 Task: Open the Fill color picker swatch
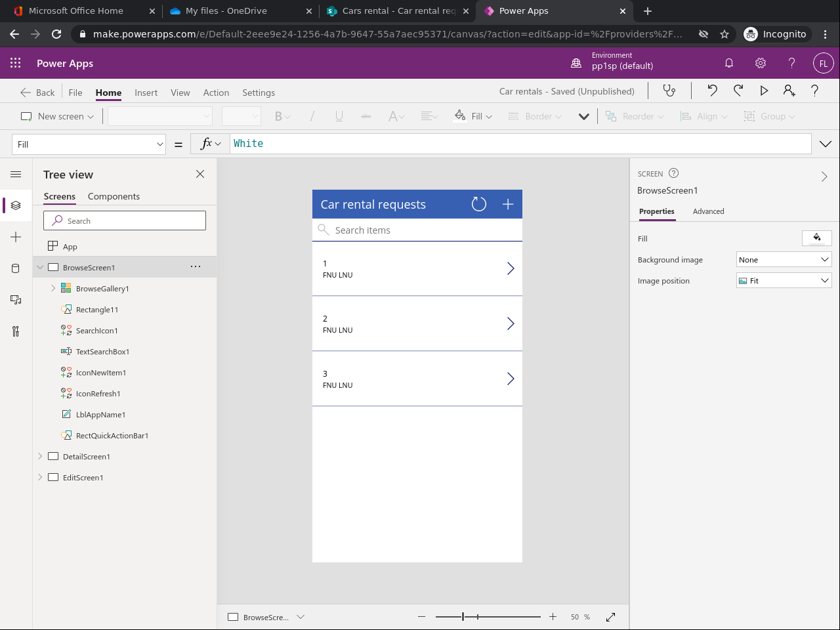coord(816,238)
